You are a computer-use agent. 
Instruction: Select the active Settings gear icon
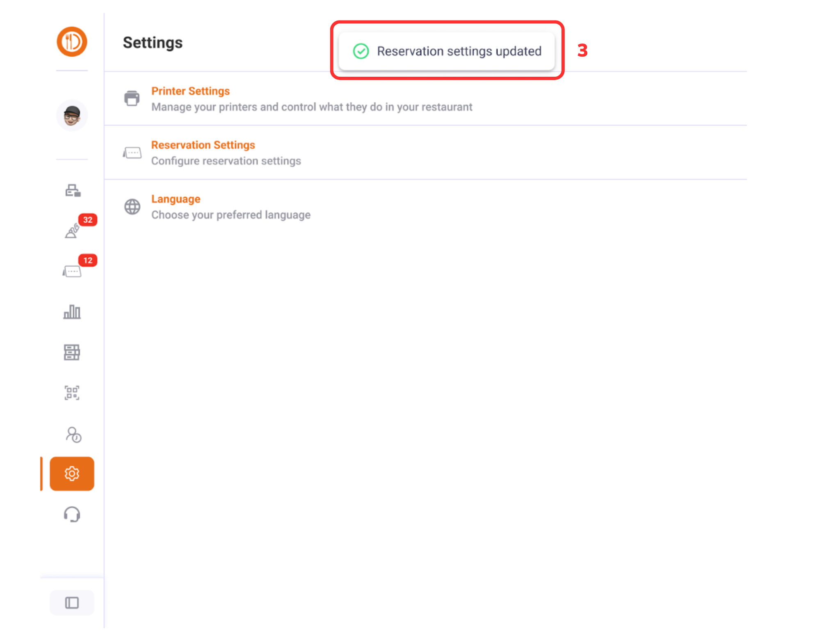click(x=72, y=474)
